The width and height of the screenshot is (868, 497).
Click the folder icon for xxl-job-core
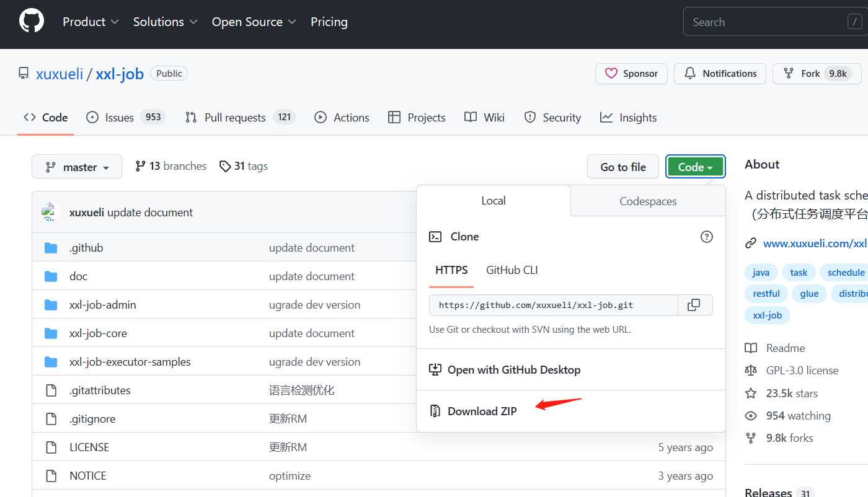[x=51, y=333]
